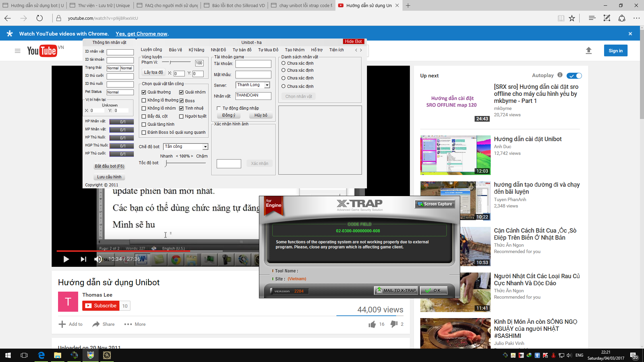Click Lưu cấu hình button
Screen dimensions: 644x362
point(109,177)
